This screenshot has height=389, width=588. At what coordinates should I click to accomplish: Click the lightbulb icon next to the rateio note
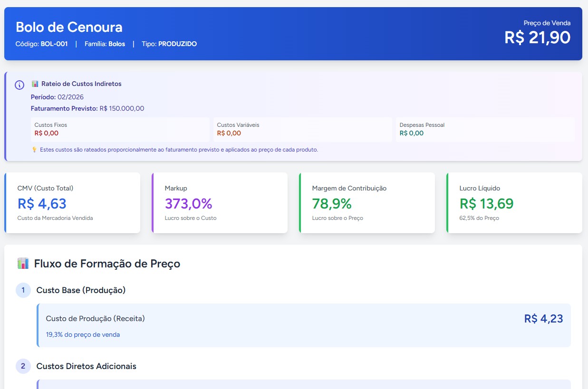tap(34, 150)
